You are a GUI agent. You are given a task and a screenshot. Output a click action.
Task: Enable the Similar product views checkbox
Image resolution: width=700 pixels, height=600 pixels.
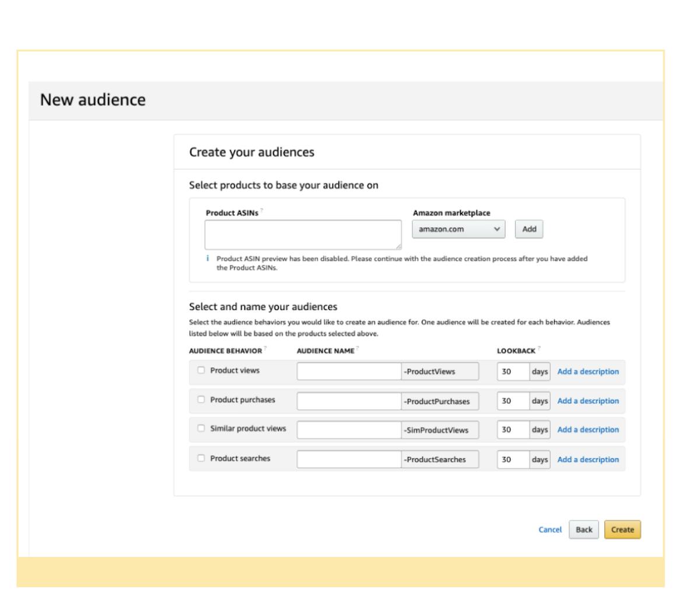tap(201, 428)
